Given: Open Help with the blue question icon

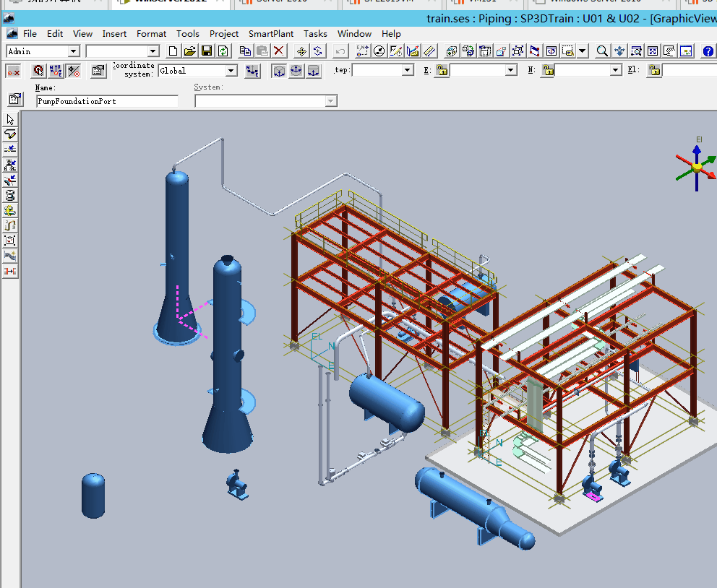Looking at the screenshot, I should [708, 51].
